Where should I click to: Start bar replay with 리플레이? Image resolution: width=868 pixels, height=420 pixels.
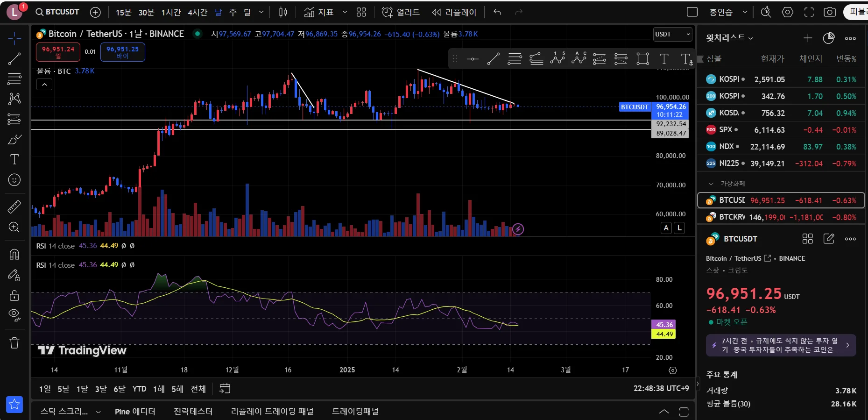point(454,12)
